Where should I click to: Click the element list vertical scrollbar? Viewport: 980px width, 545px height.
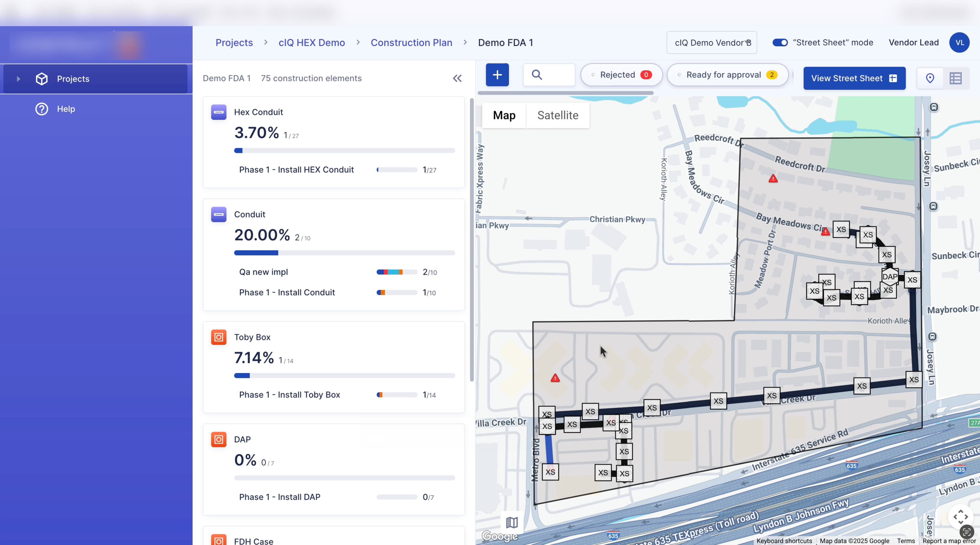click(472, 240)
